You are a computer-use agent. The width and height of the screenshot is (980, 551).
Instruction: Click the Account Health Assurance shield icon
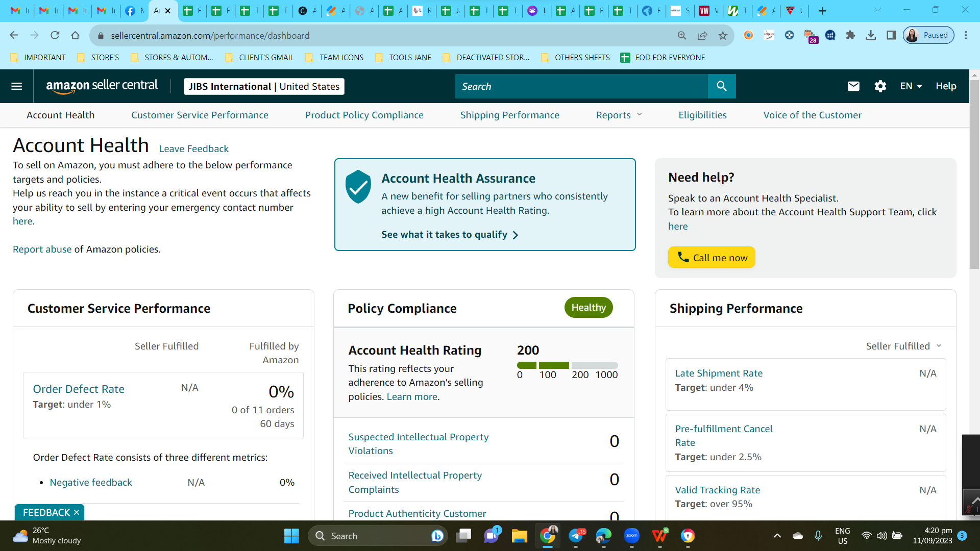[358, 187]
